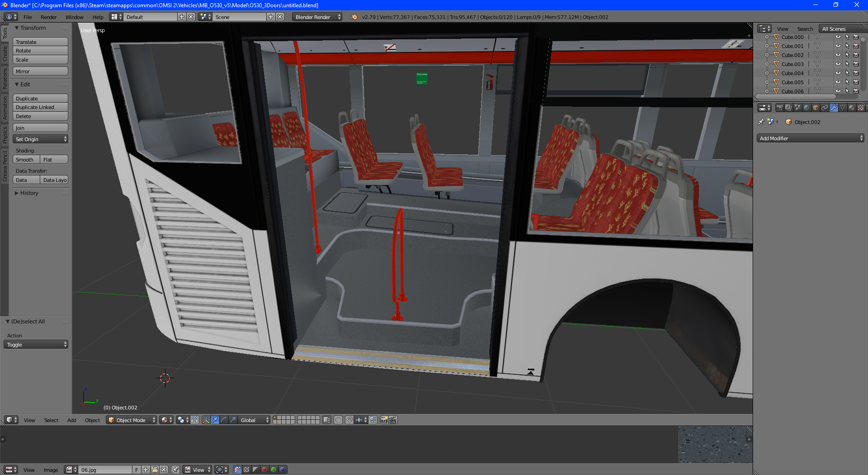The height and width of the screenshot is (475, 868).
Task: Click the Duplicate Linked button
Action: [40, 107]
